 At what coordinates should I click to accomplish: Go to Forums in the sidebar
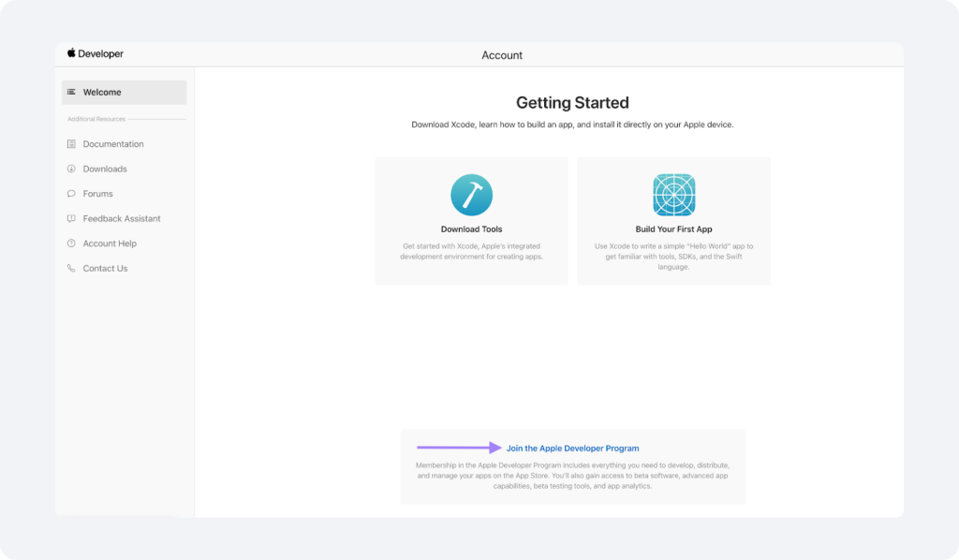pyautogui.click(x=97, y=194)
